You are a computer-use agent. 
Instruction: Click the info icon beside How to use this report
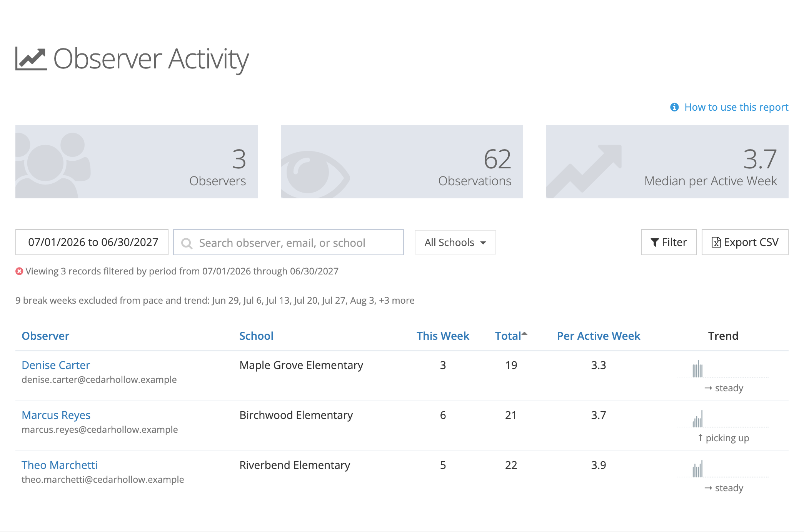click(x=674, y=107)
